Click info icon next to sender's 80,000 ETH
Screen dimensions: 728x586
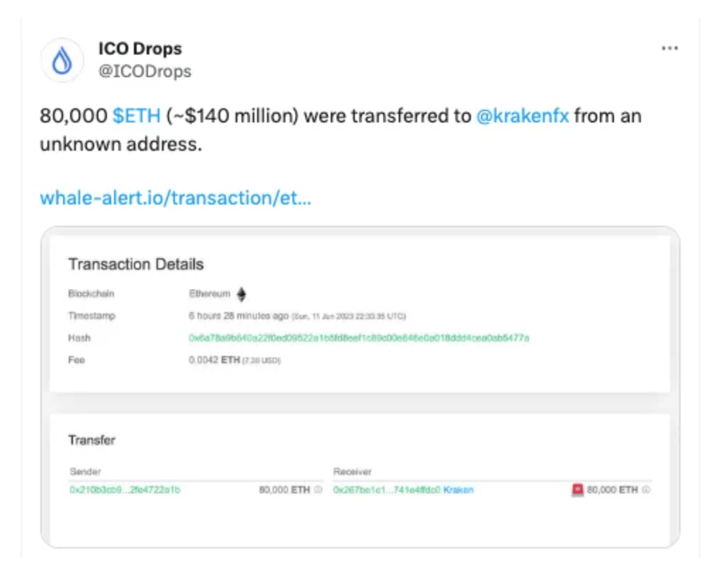(318, 490)
